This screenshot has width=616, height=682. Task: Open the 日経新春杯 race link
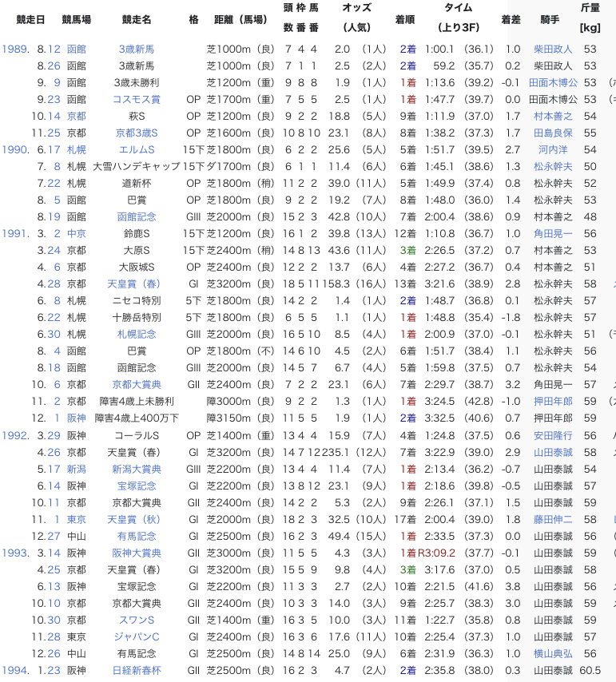coord(137,670)
